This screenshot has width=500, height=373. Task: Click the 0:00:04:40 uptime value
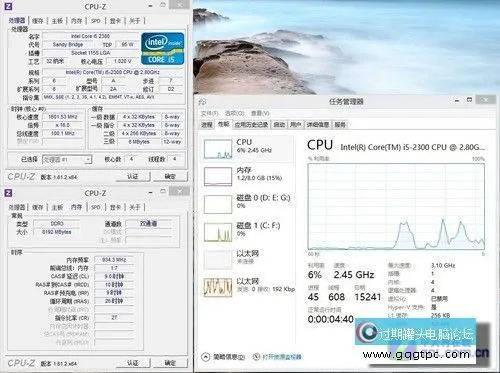330,319
